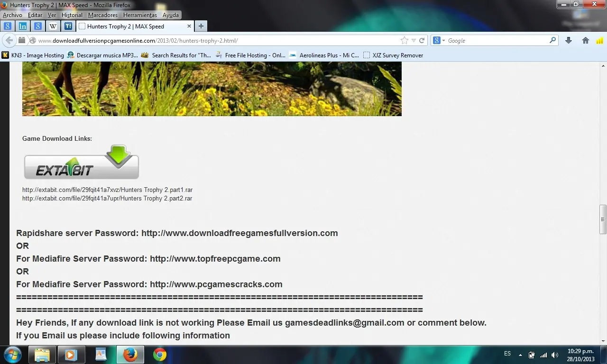Click the Extabit download button image
This screenshot has width=607, height=364.
click(x=82, y=162)
